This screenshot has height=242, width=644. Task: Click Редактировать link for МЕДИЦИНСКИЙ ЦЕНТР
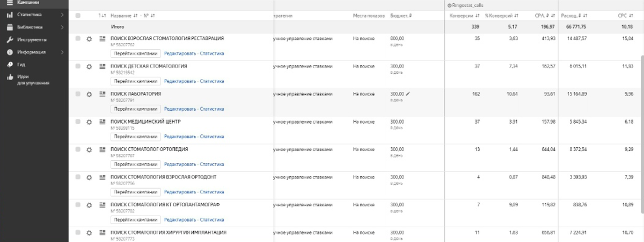pos(180,137)
